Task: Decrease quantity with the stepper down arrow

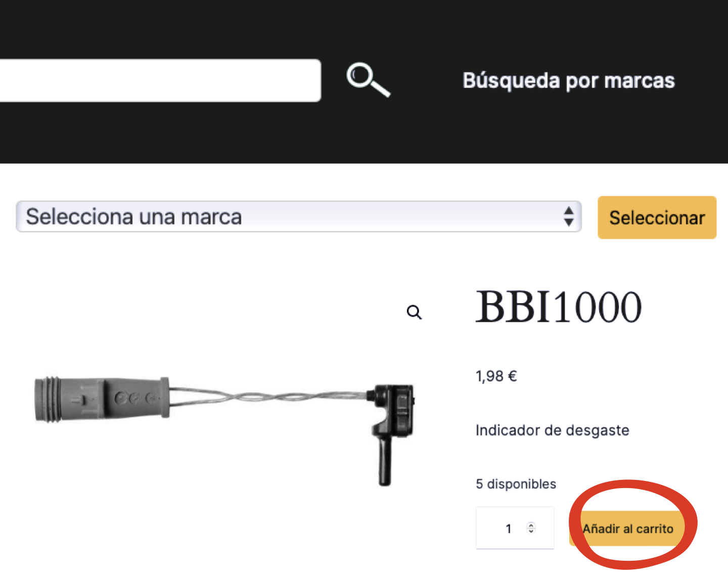Action: click(x=531, y=531)
